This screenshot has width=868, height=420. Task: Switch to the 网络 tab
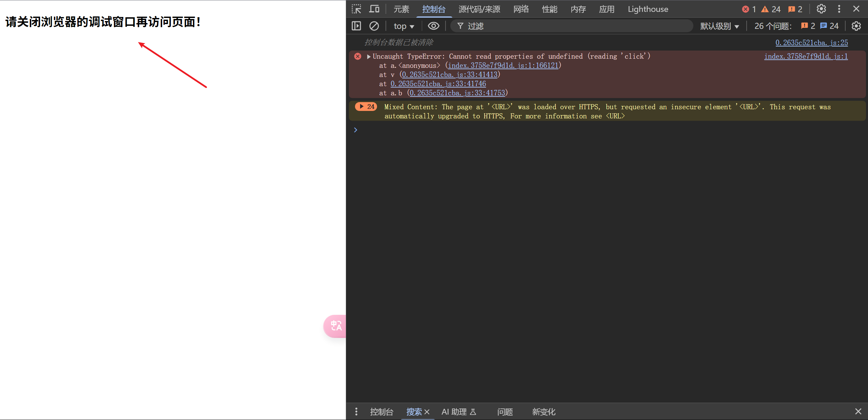(521, 9)
